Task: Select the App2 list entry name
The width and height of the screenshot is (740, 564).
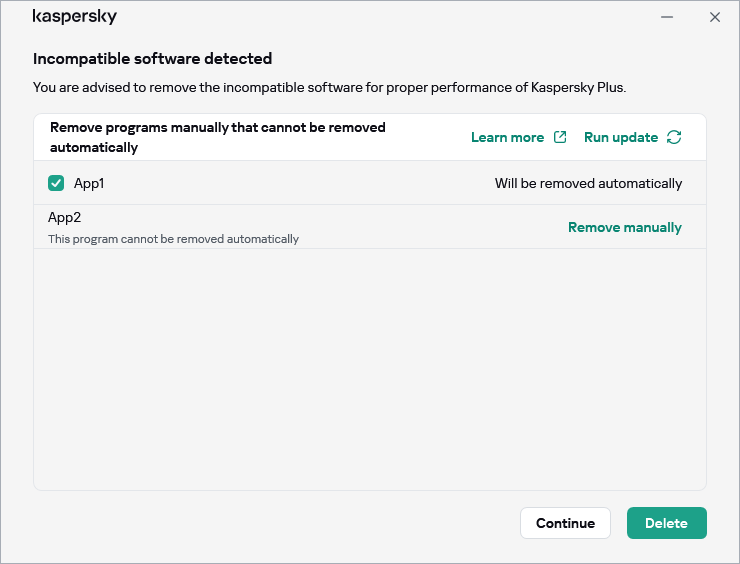Action: point(64,217)
